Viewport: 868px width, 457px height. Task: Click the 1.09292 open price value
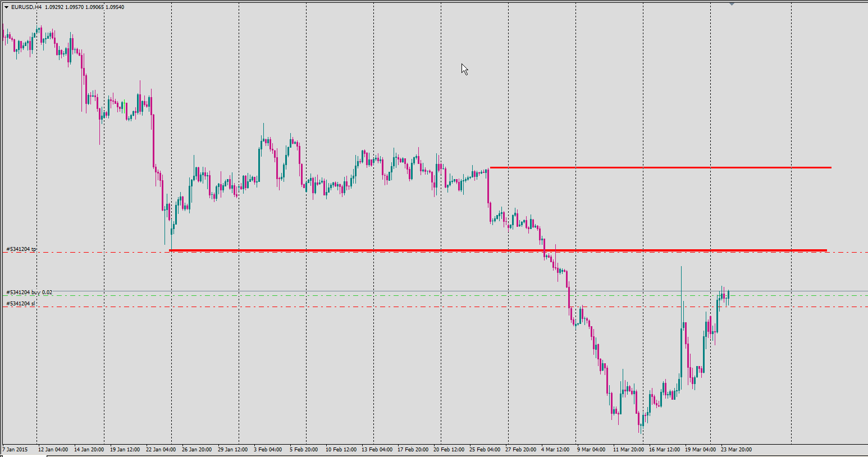click(x=55, y=7)
